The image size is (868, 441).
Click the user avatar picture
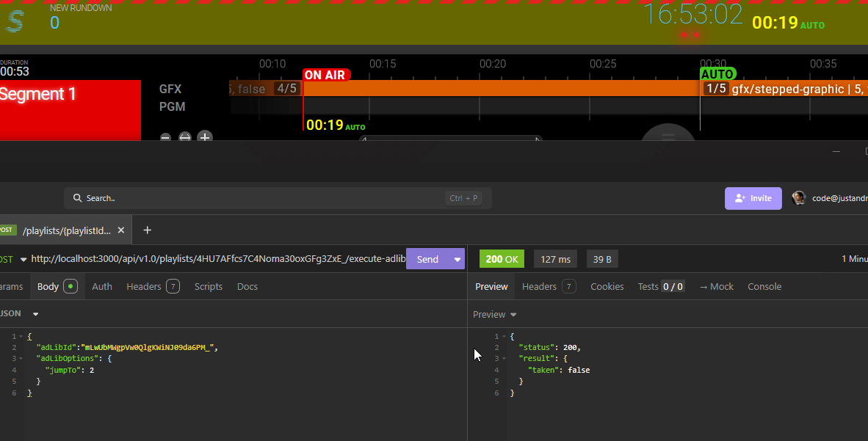click(x=798, y=198)
